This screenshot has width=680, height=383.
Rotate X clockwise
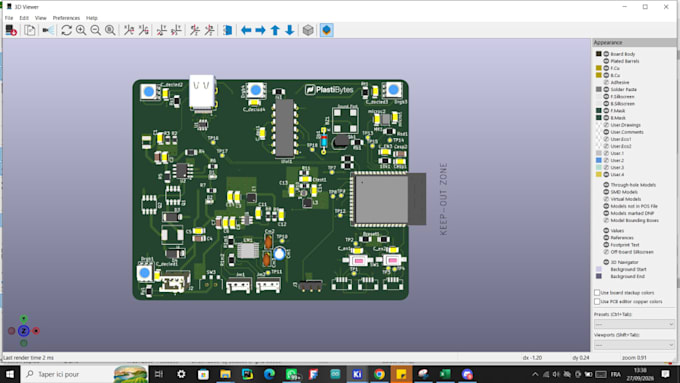(x=129, y=30)
